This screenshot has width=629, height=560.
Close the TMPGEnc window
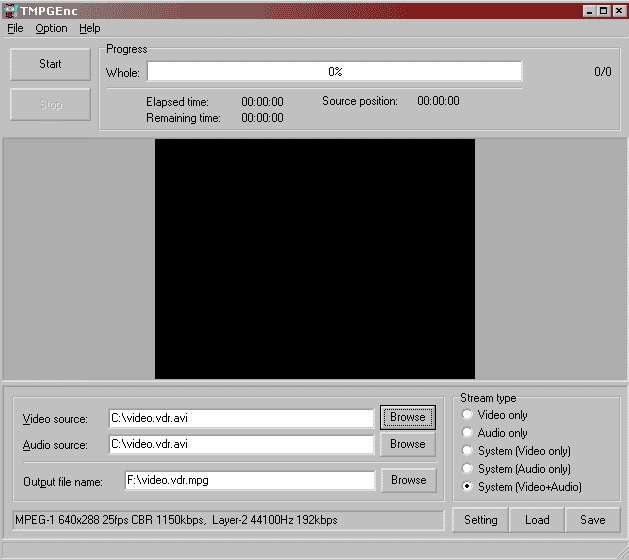tap(619, 11)
